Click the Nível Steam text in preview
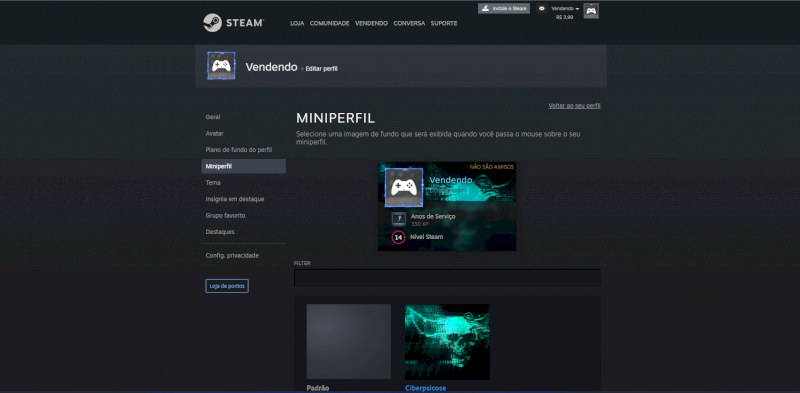 click(427, 237)
